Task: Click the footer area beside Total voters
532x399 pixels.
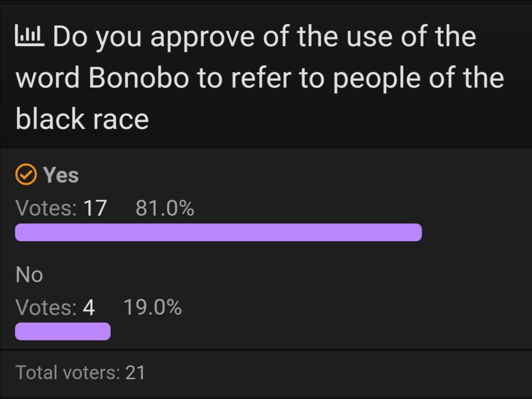Action: point(339,372)
